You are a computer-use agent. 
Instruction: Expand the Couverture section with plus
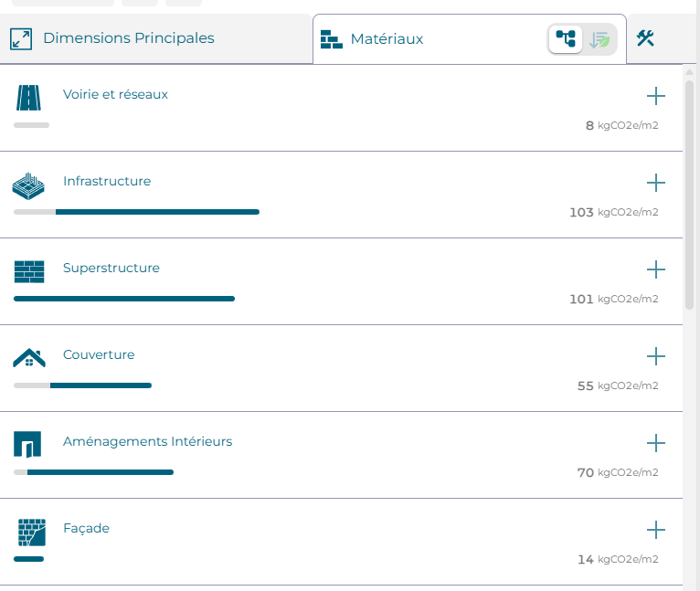click(x=655, y=356)
